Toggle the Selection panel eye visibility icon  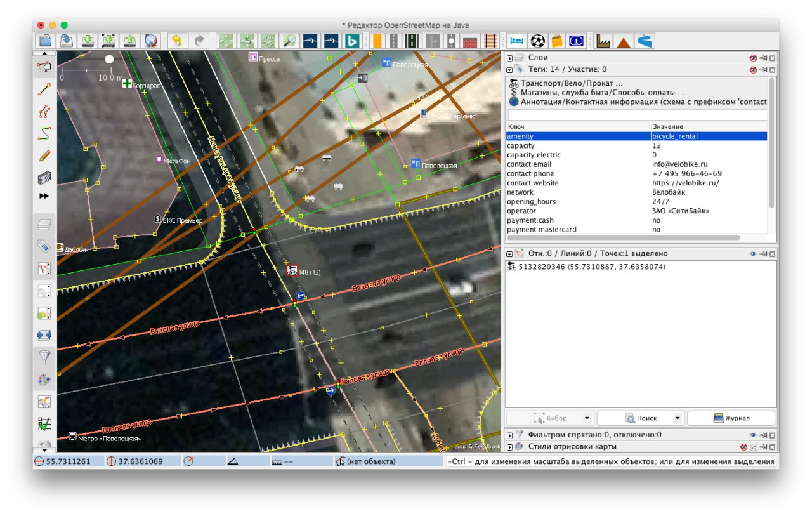point(753,253)
